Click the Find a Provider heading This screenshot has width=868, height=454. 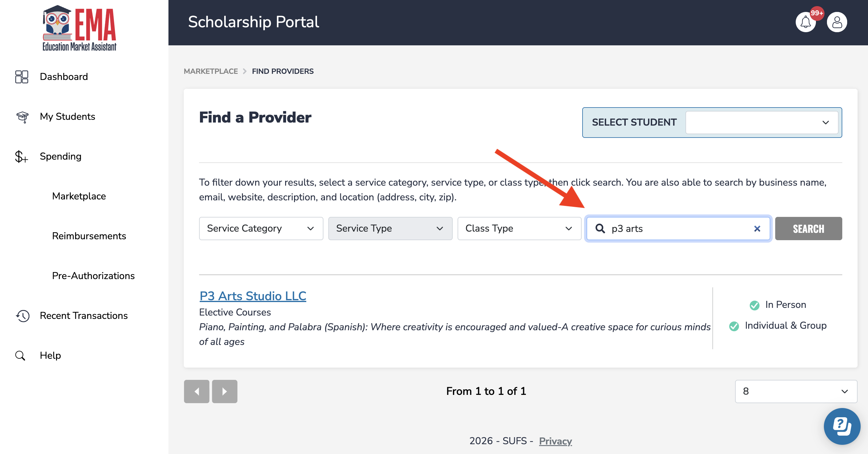255,117
